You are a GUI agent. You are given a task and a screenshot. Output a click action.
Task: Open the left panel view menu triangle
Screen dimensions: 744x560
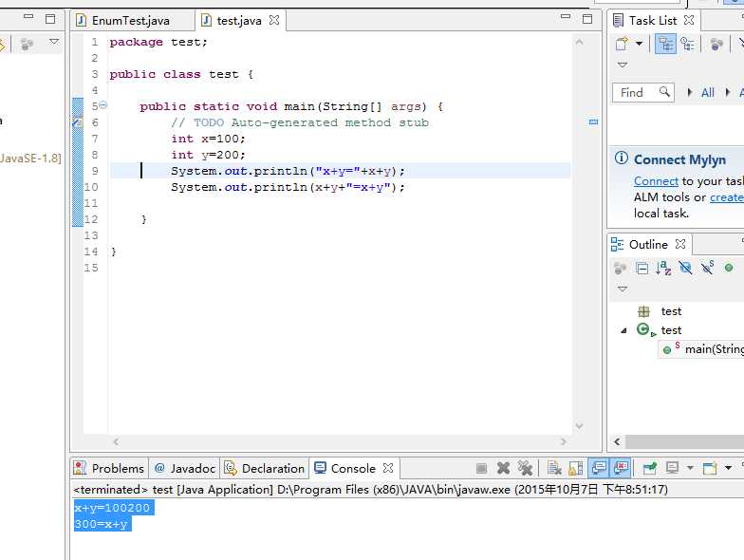[54, 42]
